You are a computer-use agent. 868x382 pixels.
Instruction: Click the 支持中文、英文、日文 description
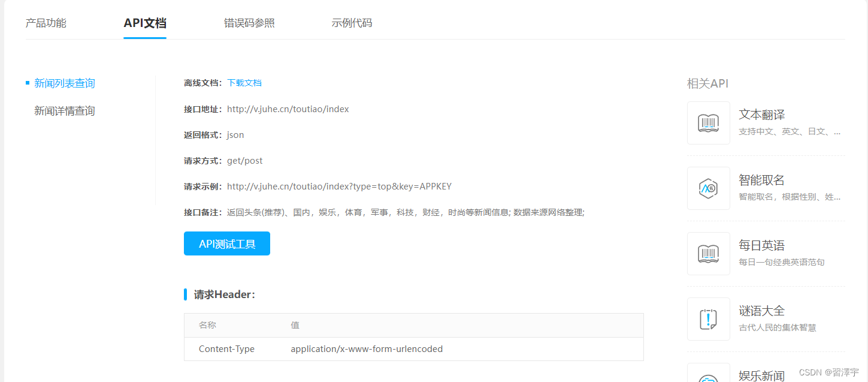point(790,131)
